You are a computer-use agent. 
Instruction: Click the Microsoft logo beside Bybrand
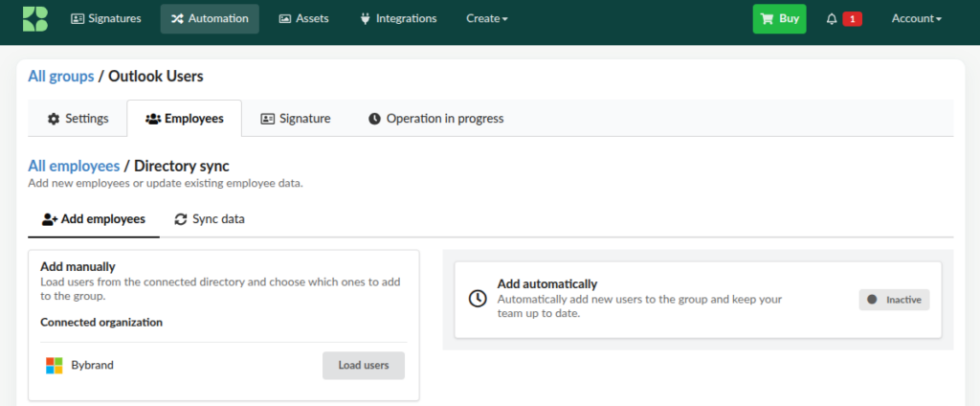(55, 366)
